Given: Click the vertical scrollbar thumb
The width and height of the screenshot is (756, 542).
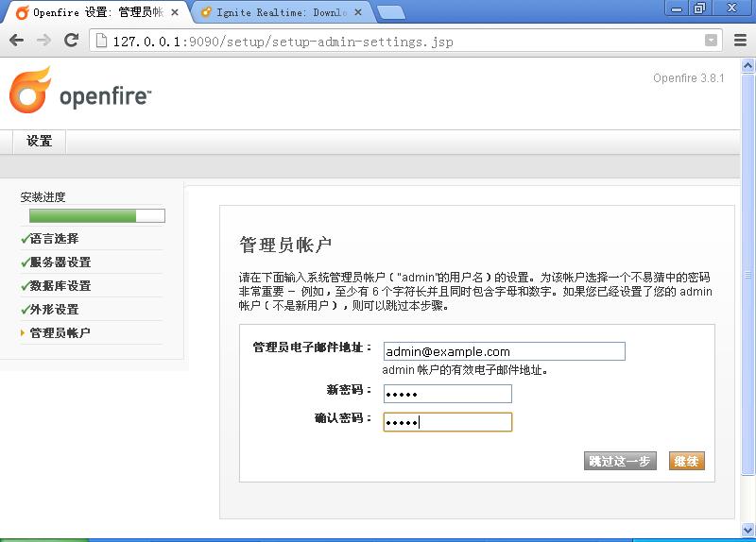Looking at the screenshot, I should click(747, 274).
